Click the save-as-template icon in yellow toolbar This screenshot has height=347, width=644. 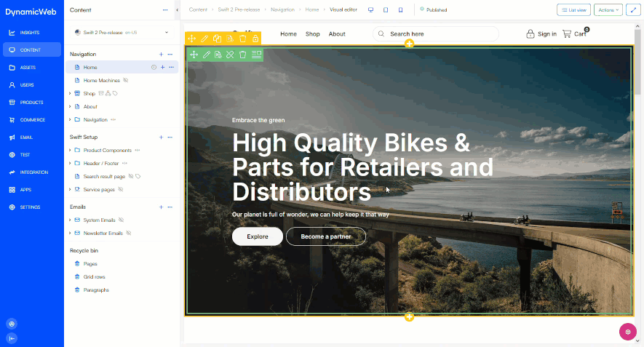pyautogui.click(x=230, y=39)
